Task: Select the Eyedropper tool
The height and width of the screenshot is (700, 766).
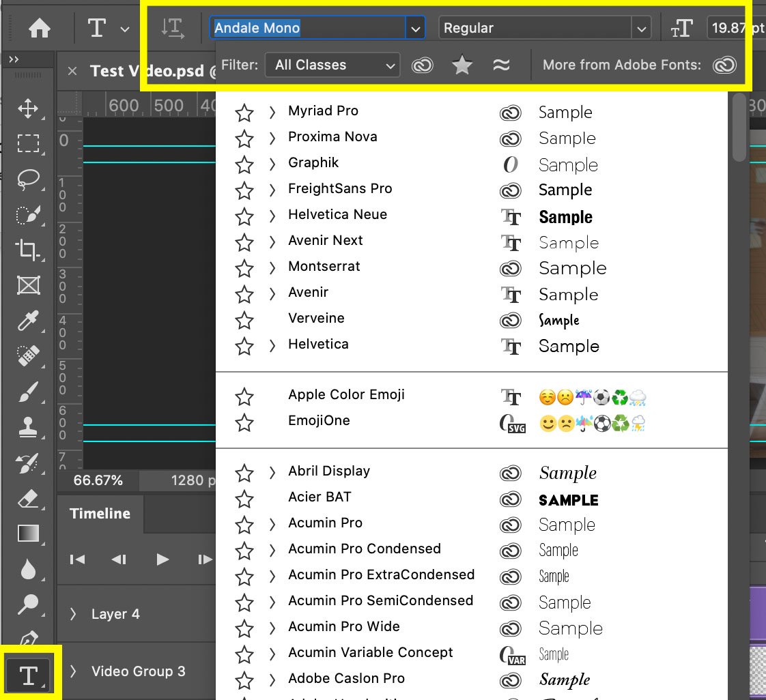Action: [28, 321]
